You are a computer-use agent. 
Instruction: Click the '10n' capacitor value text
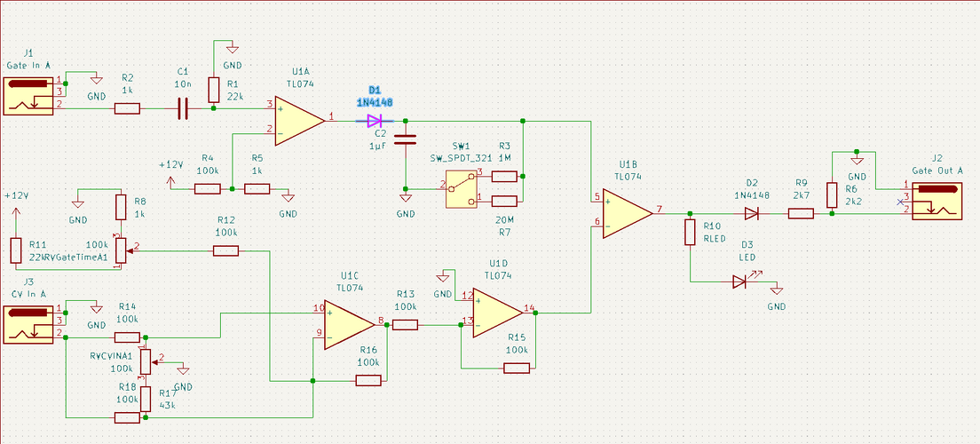(x=183, y=84)
